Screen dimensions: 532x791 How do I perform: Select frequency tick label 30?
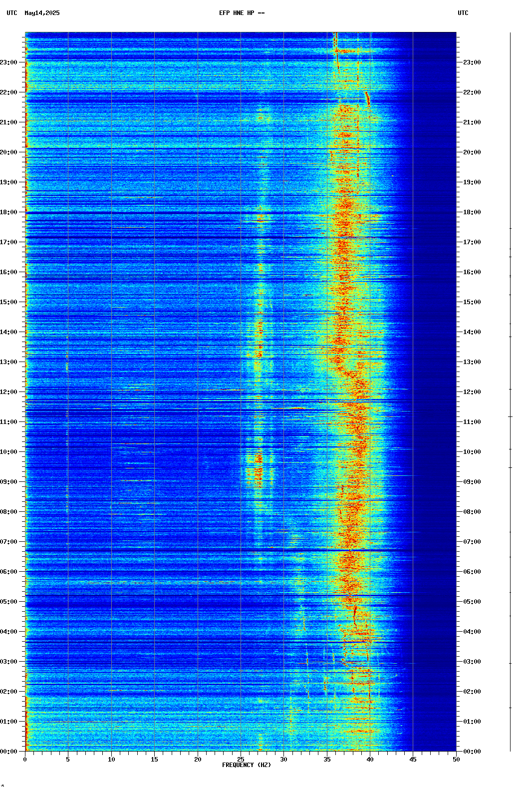(x=283, y=760)
